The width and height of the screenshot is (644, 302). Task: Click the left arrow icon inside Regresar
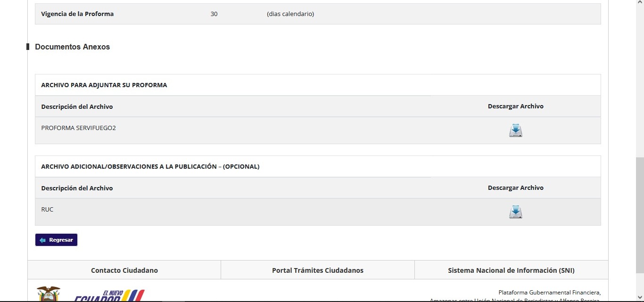coord(42,240)
